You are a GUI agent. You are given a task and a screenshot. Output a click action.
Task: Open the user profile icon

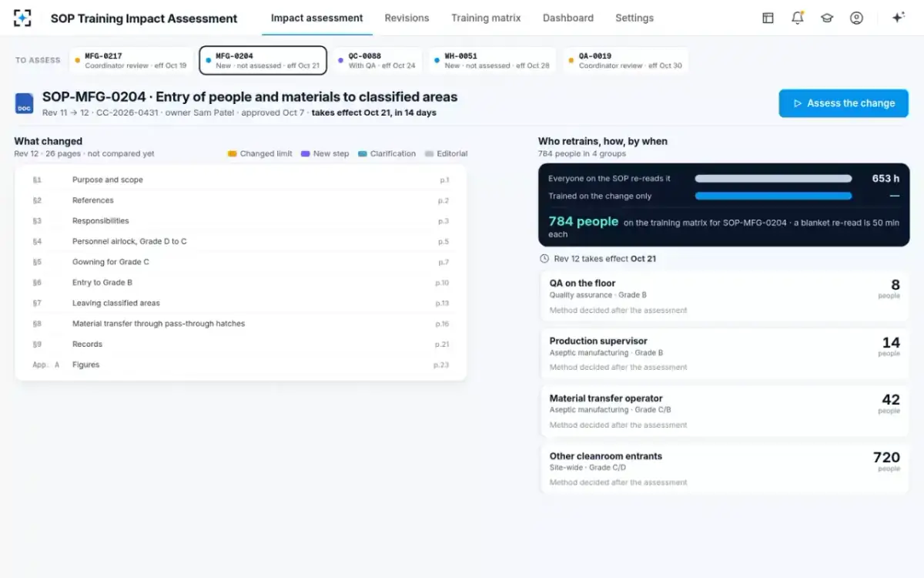point(856,18)
